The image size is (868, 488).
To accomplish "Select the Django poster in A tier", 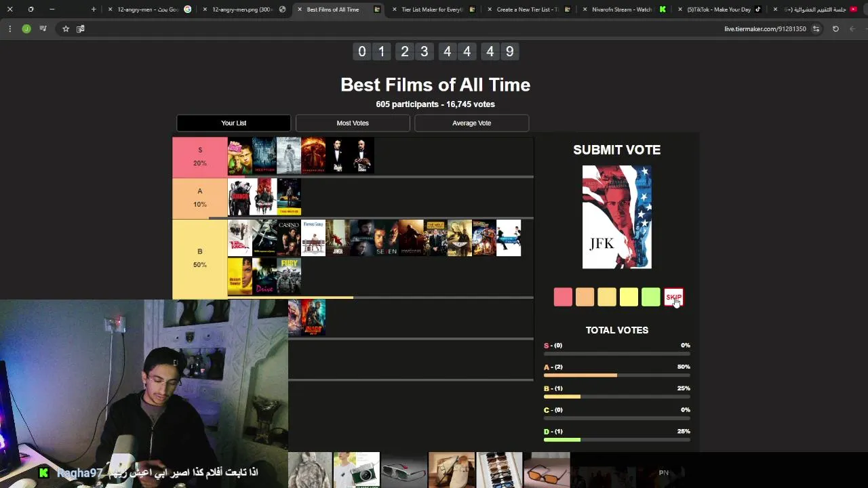I will [x=239, y=197].
